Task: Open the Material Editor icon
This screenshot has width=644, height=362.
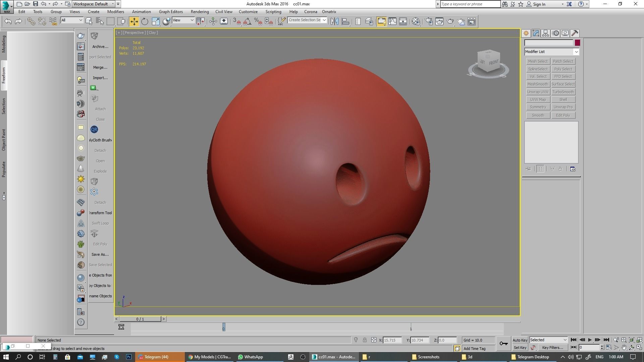Action: click(x=416, y=21)
